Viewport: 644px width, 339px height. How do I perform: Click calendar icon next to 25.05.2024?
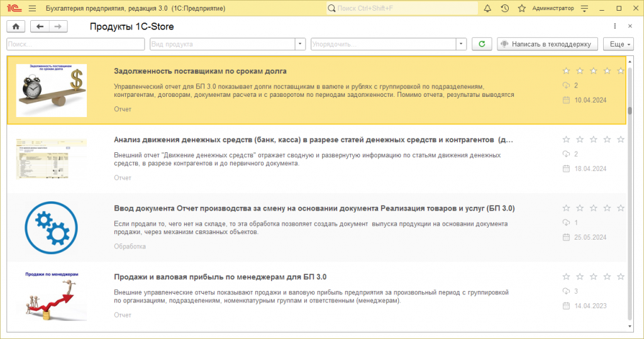point(566,238)
